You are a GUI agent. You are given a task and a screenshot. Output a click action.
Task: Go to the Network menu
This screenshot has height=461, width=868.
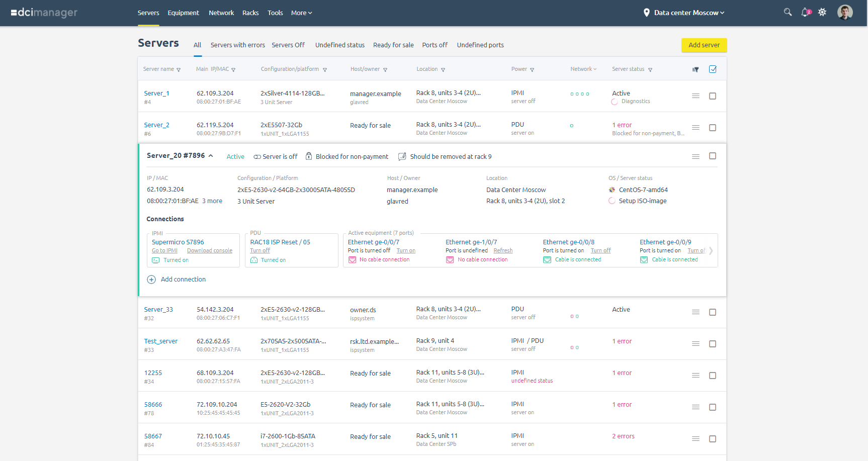(x=221, y=13)
